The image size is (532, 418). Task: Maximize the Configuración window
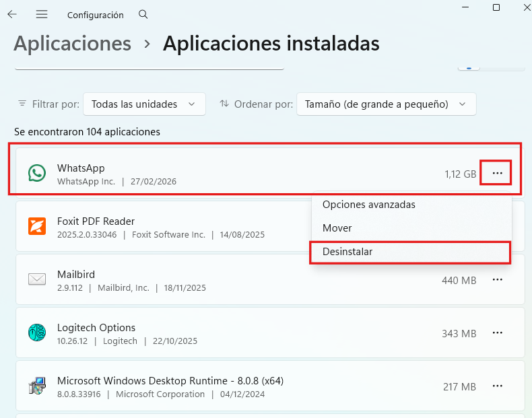[496, 7]
